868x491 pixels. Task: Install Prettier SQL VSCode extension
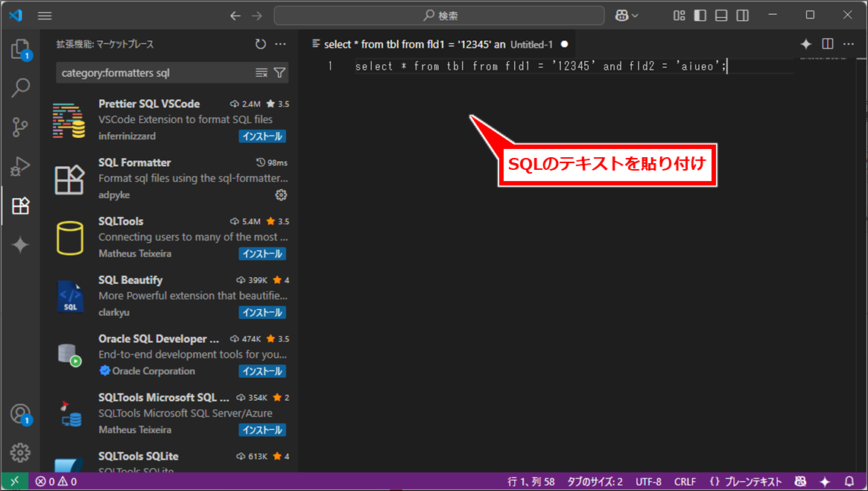click(x=262, y=136)
